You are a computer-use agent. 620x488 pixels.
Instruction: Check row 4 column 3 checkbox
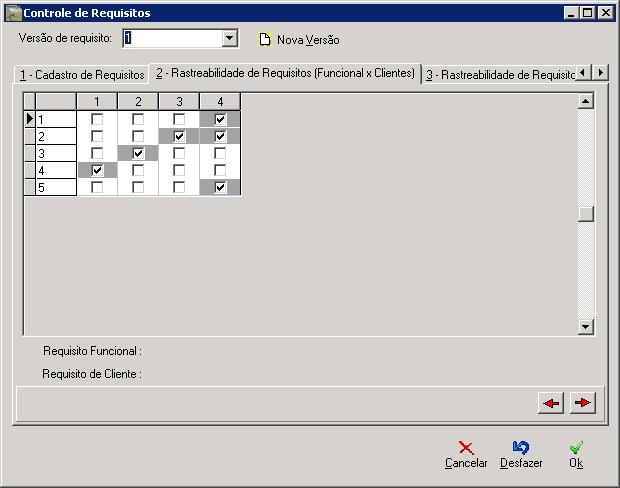tap(179, 170)
